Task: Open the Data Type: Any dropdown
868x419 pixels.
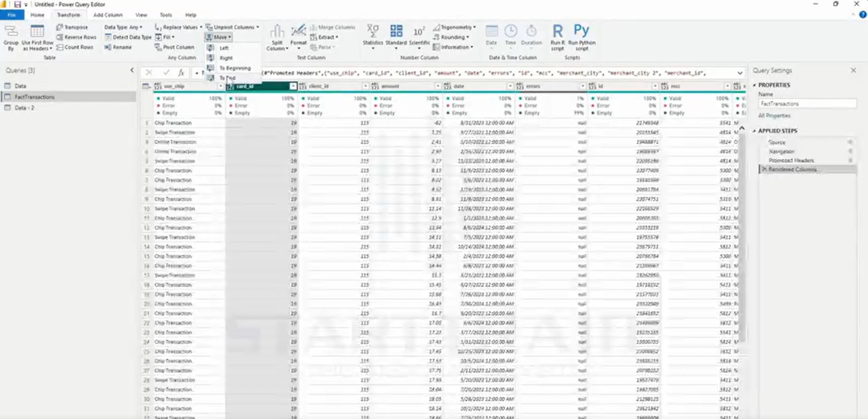Action: click(123, 27)
